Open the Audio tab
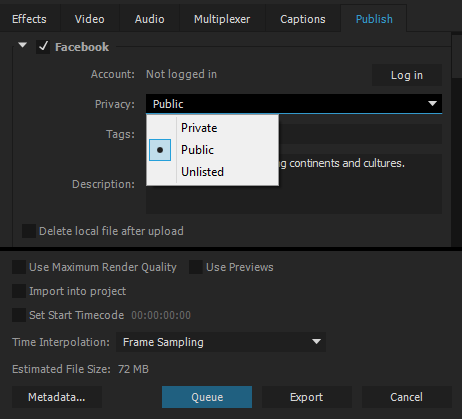Viewport: 462px width, 419px height. tap(149, 19)
